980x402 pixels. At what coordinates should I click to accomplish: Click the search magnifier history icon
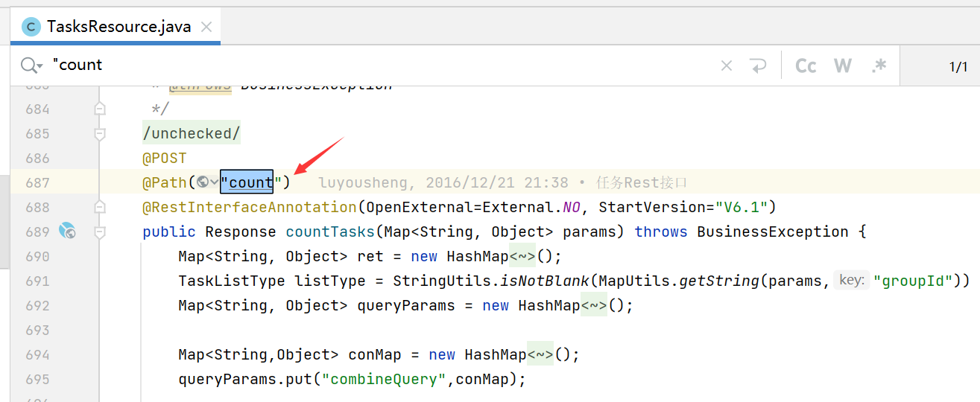pos(31,66)
